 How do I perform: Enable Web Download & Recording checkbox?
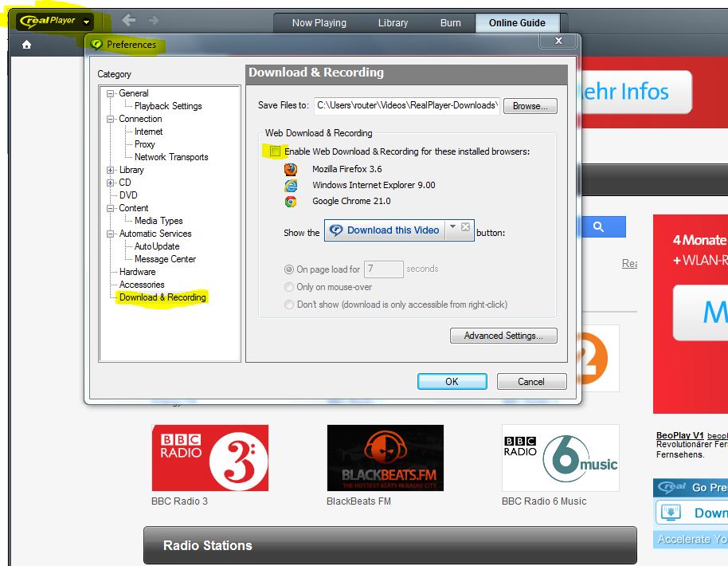pyautogui.click(x=275, y=151)
